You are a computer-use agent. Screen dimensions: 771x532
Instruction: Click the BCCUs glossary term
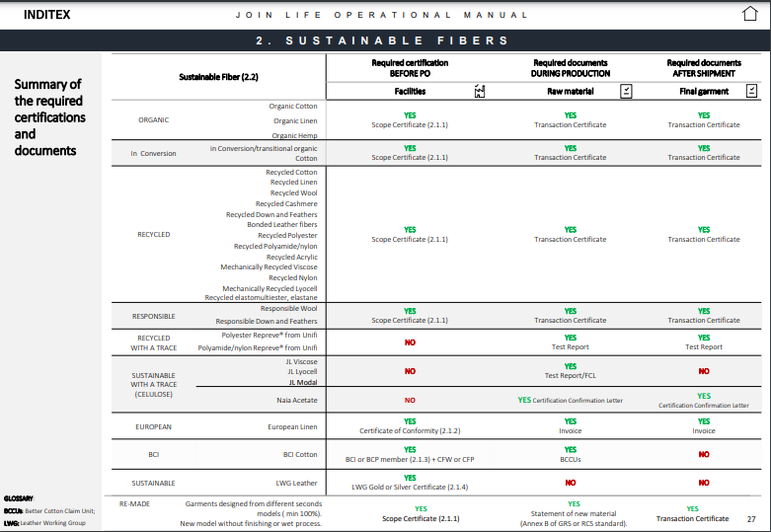tap(14, 510)
